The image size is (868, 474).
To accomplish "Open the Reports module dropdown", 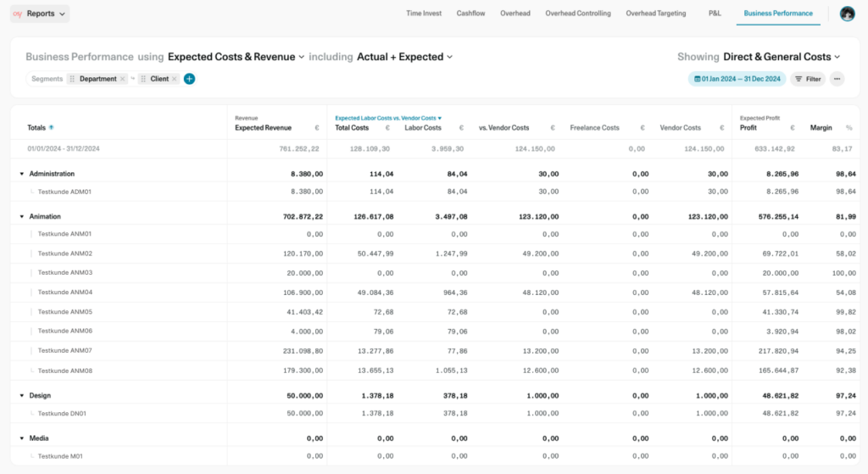I will pos(40,14).
